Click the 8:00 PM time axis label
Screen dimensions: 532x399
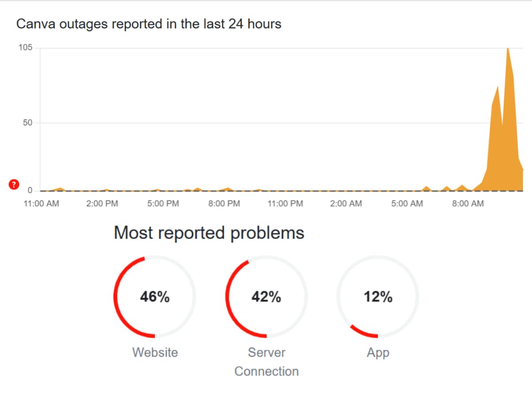(224, 203)
